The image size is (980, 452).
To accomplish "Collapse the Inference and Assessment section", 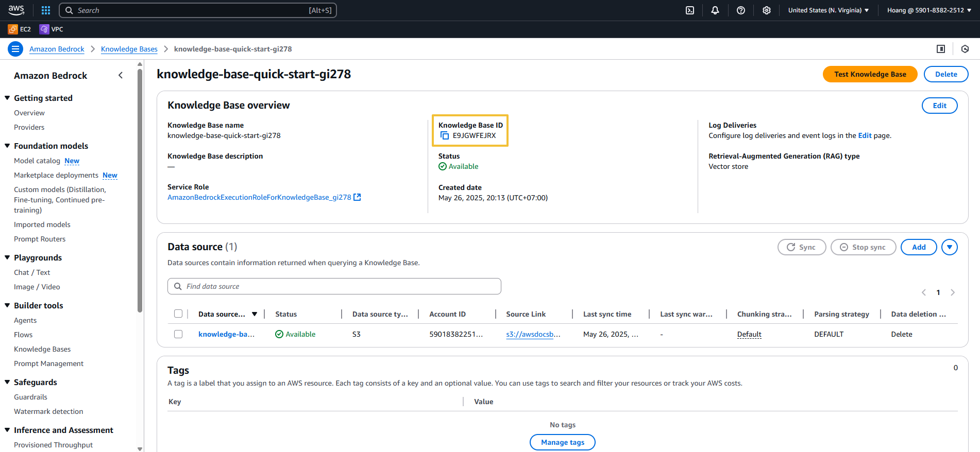I will click(x=7, y=430).
